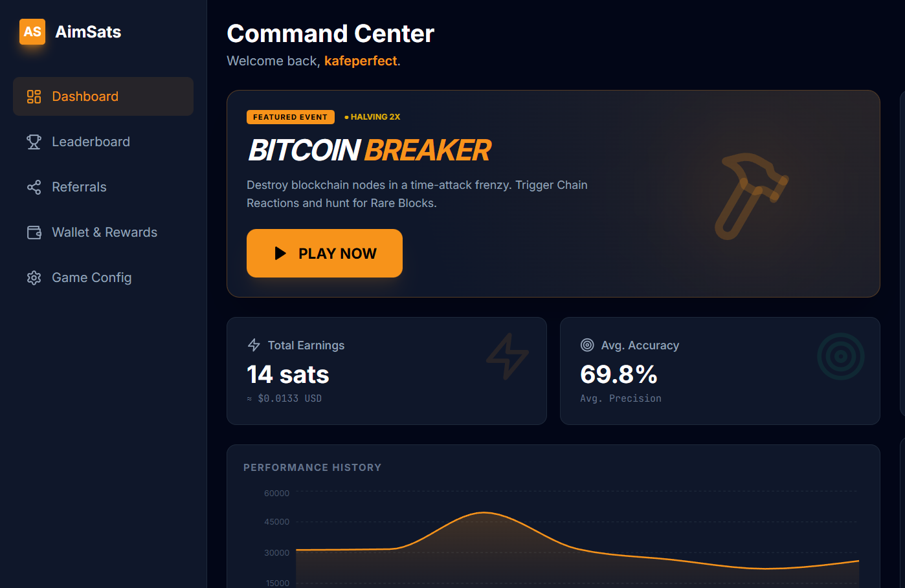
Task: Click the Referrals share icon
Action: tap(34, 186)
